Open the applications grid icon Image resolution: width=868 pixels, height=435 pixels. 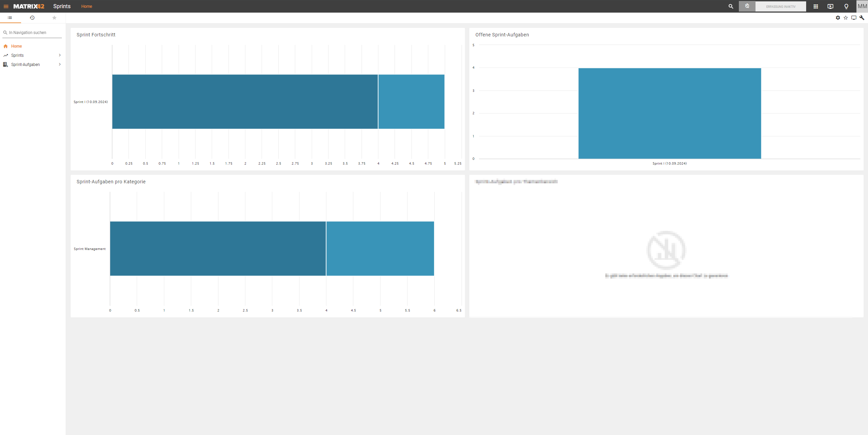coord(816,6)
